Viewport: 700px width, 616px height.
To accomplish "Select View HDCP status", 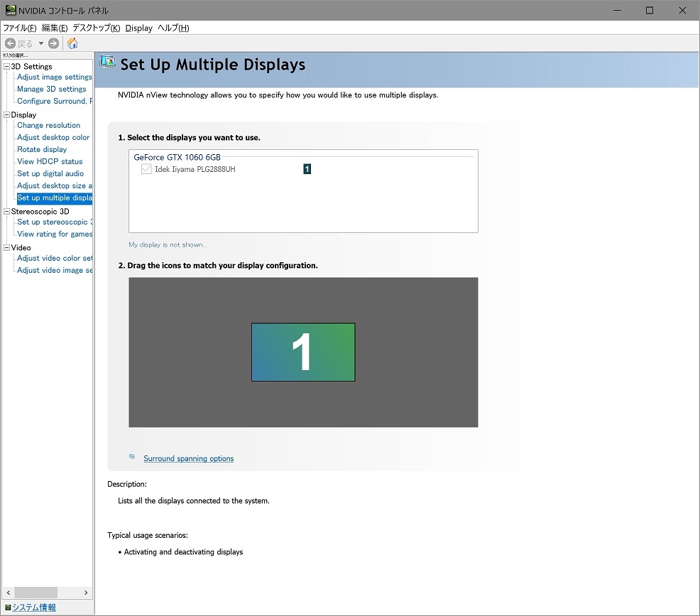I will coord(50,161).
